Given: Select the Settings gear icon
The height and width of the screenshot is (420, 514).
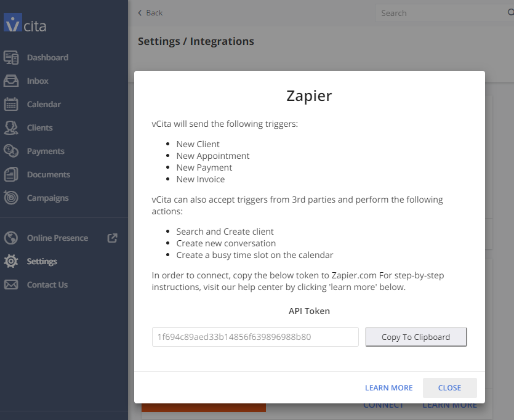Looking at the screenshot, I should [11, 261].
